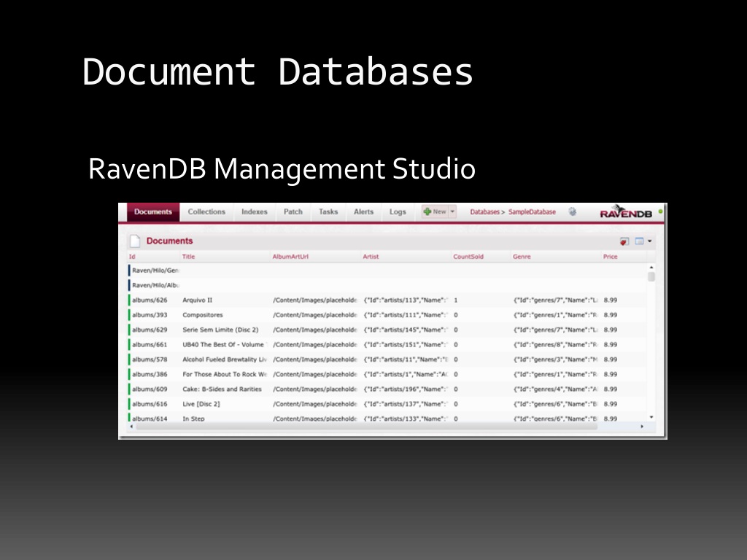The width and height of the screenshot is (747, 560).
Task: Click the SampleDatabase breadcrumb link
Action: (x=532, y=212)
